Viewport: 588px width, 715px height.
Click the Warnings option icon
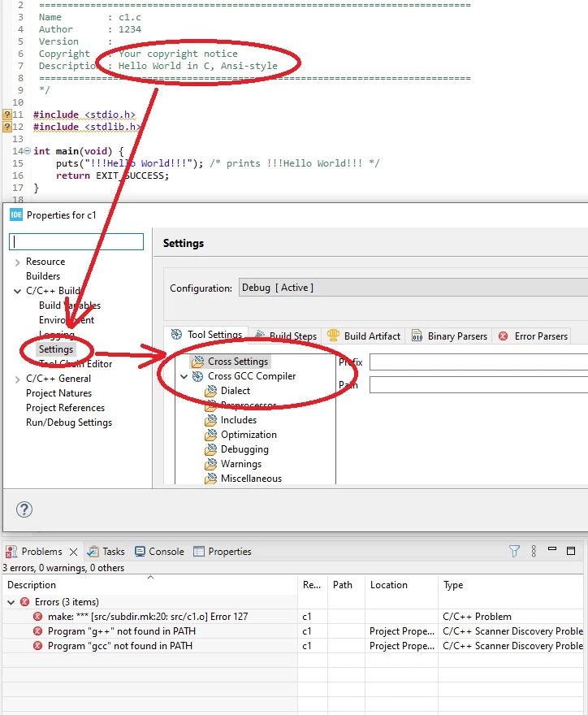pyautogui.click(x=211, y=464)
